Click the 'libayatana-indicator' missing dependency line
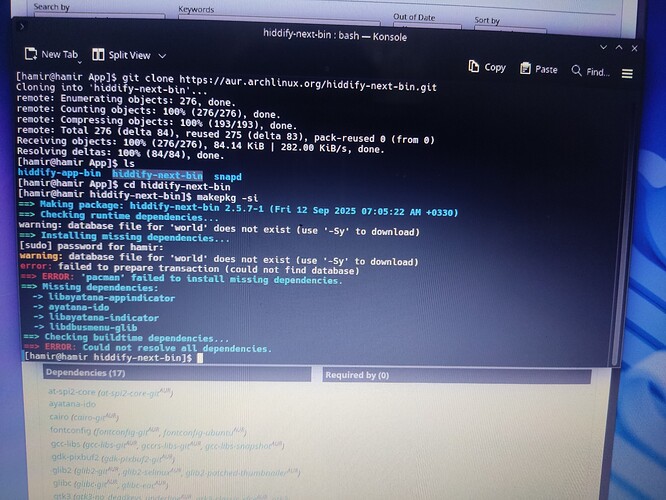Image resolution: width=666 pixels, height=500 pixels. coord(104,318)
